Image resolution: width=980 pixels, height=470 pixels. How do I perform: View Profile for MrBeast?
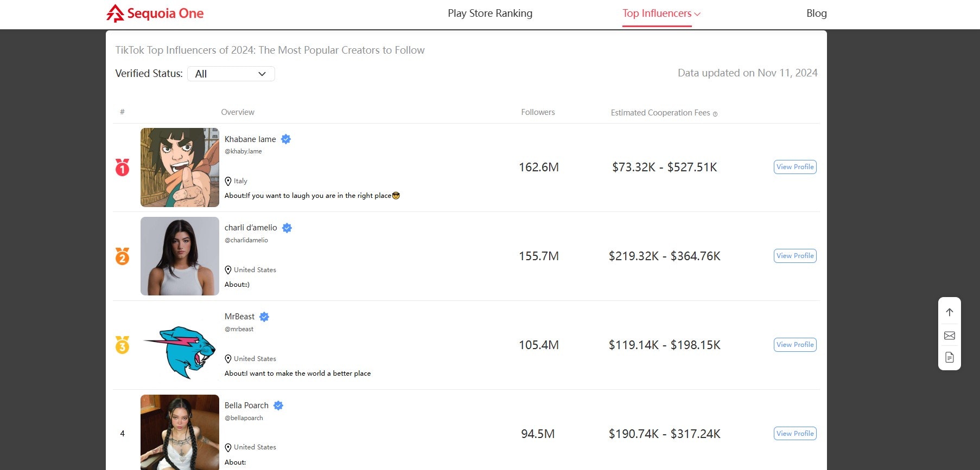(795, 345)
